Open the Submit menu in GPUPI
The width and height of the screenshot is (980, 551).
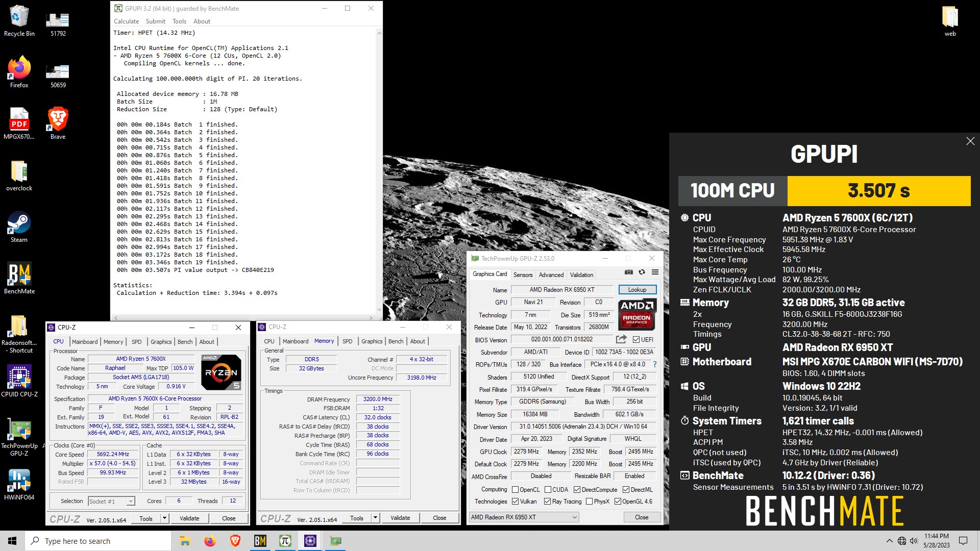155,21
